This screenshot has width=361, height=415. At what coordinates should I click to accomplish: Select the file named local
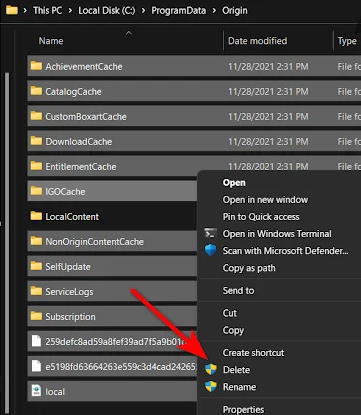[x=55, y=392]
